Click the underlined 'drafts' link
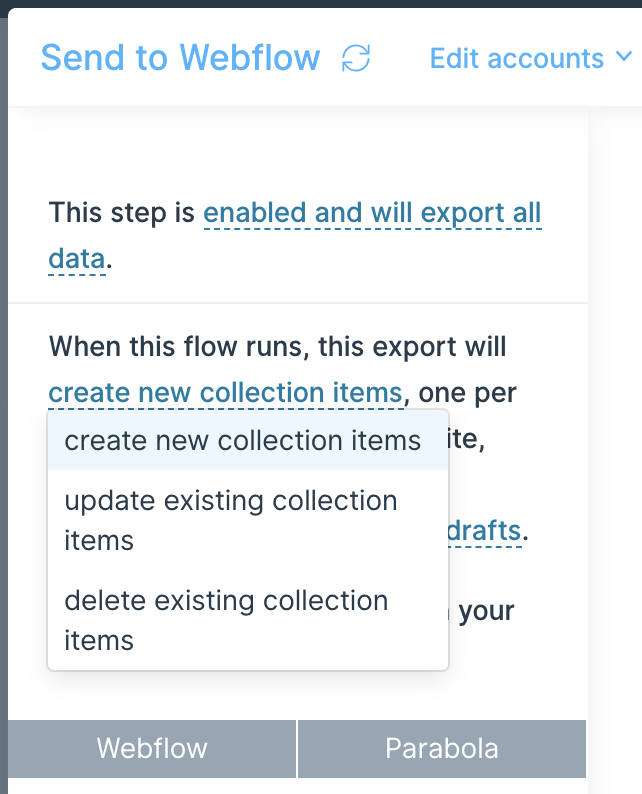 (485, 531)
